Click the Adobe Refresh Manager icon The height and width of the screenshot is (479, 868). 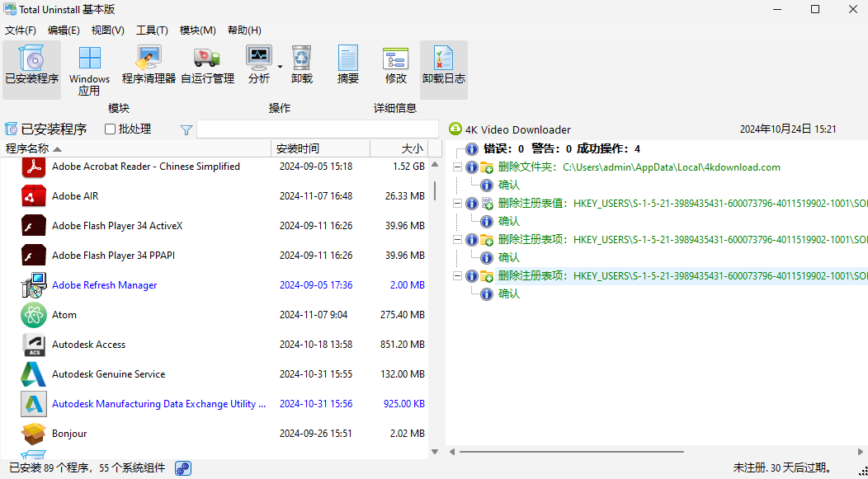[x=33, y=285]
